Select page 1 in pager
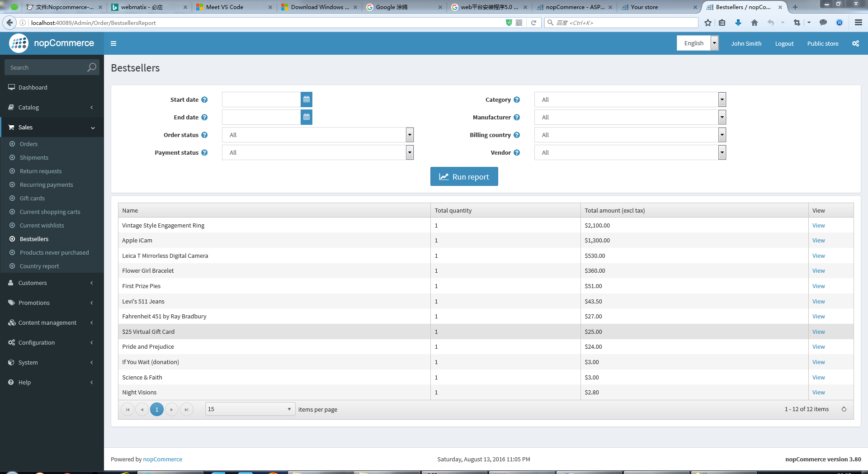 157,409
